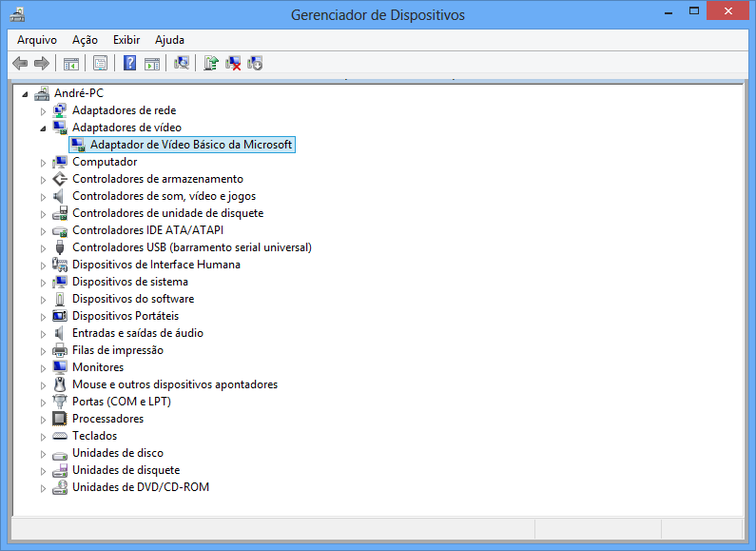This screenshot has height=551, width=756.
Task: Click the Processadores chip icon
Action: [60, 419]
